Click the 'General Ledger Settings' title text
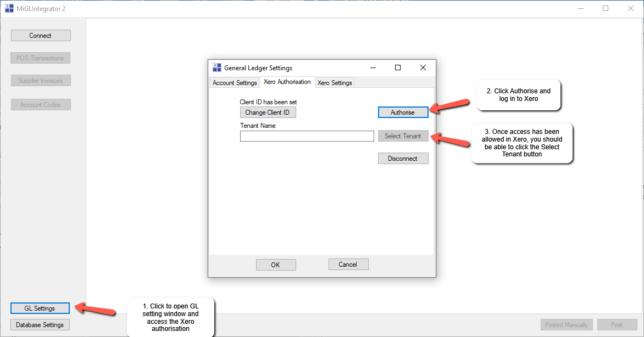 258,68
